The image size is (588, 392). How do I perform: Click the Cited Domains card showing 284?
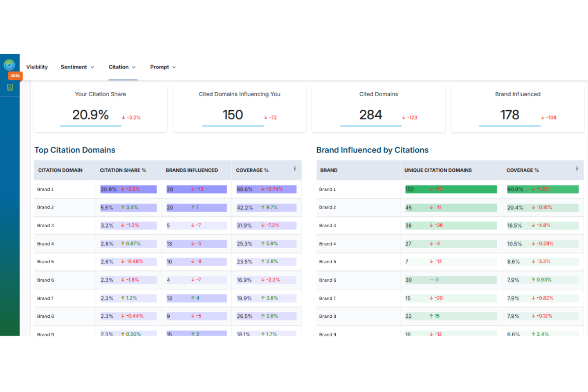[378, 108]
